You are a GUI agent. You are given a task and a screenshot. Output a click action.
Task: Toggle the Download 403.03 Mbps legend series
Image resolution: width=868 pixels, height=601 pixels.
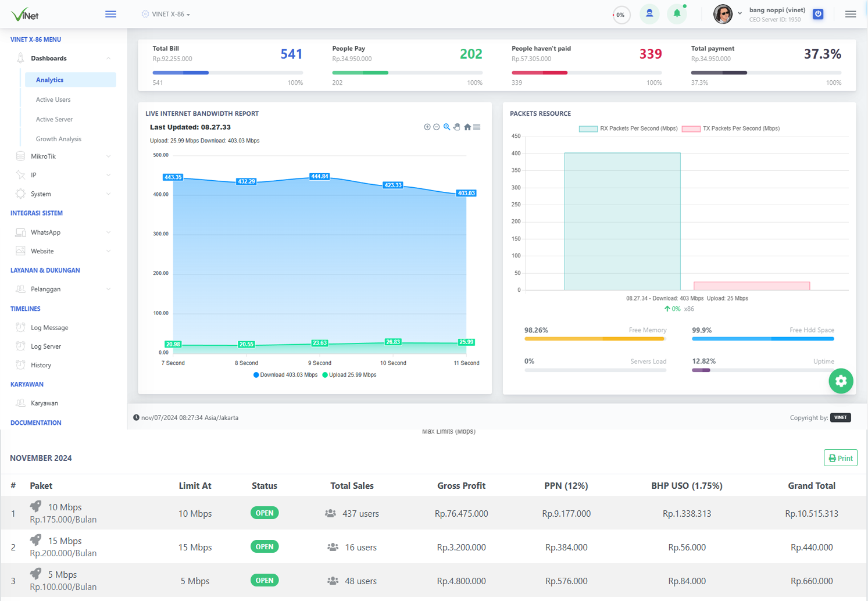[x=285, y=375]
